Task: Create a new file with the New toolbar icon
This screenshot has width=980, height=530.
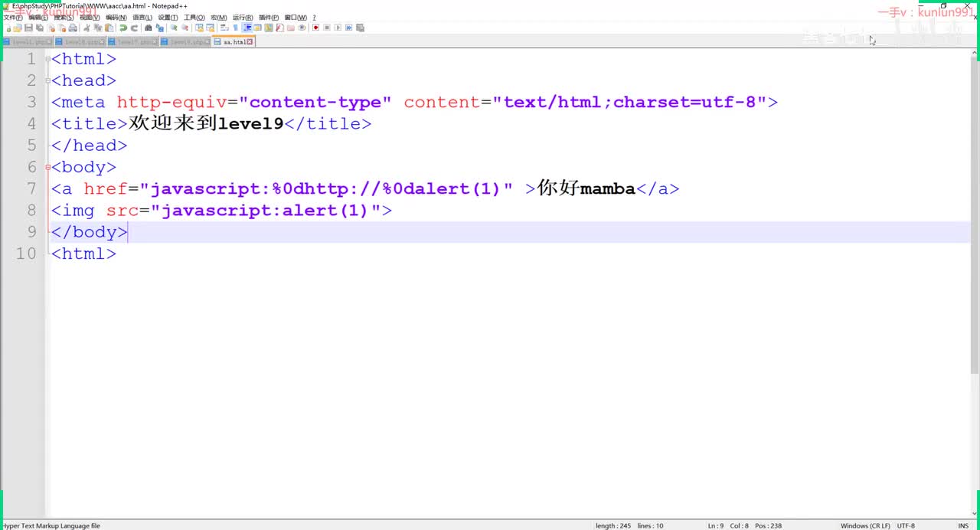Action: [x=8, y=28]
